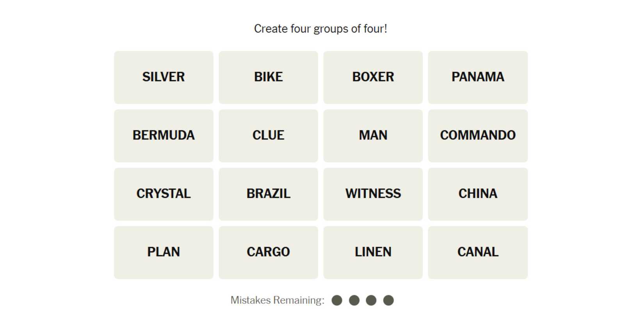Pick the LINEN word card
644x322 pixels.
tap(373, 252)
